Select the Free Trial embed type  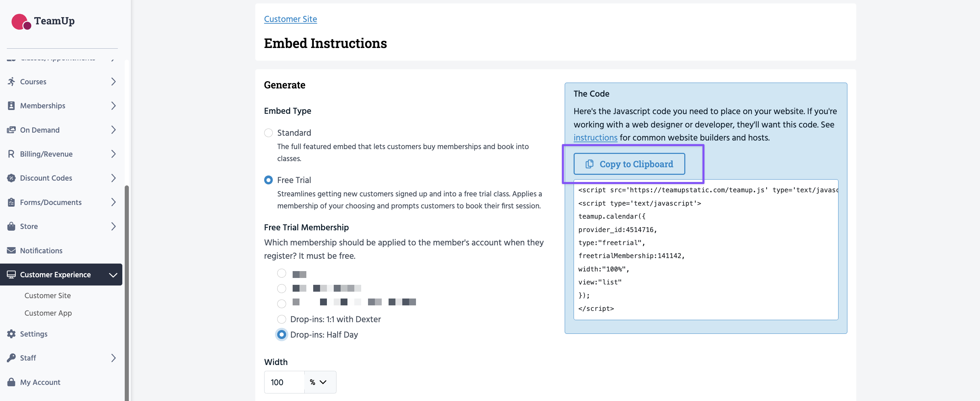tap(268, 180)
